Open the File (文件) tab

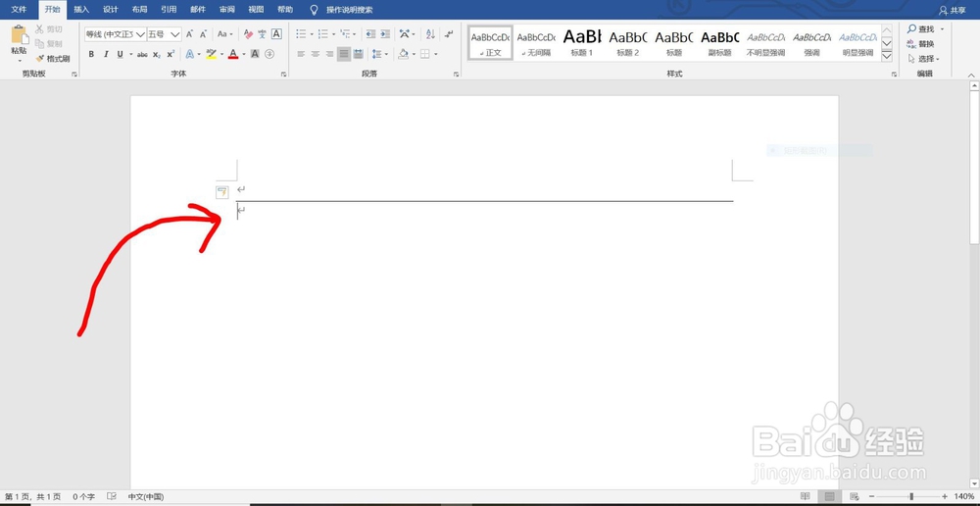click(x=19, y=10)
